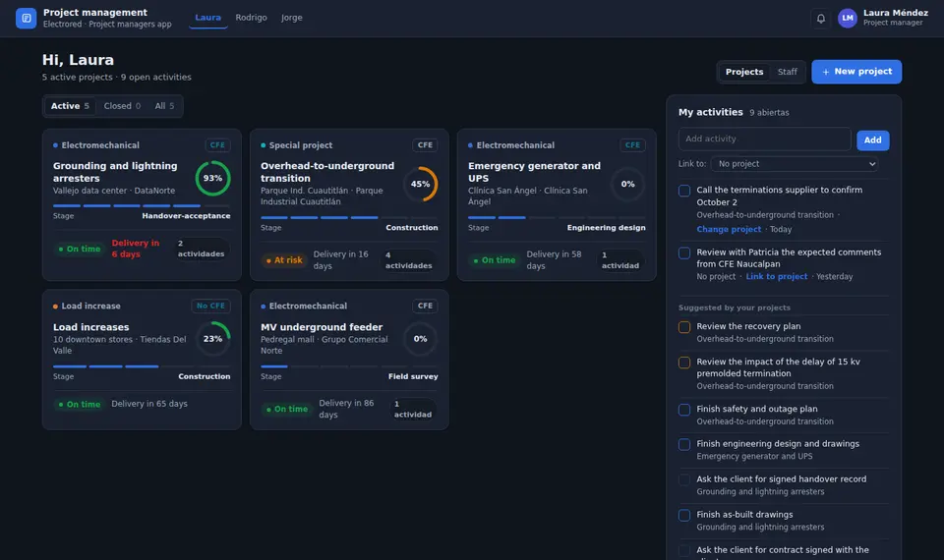
Task: Click On time badge on MV underground feeder
Action: 287,409
